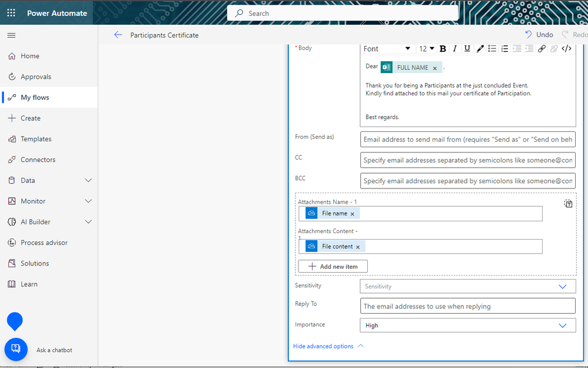588x368 pixels.
Task: Open the app launcher waffle icon
Action: 11,13
